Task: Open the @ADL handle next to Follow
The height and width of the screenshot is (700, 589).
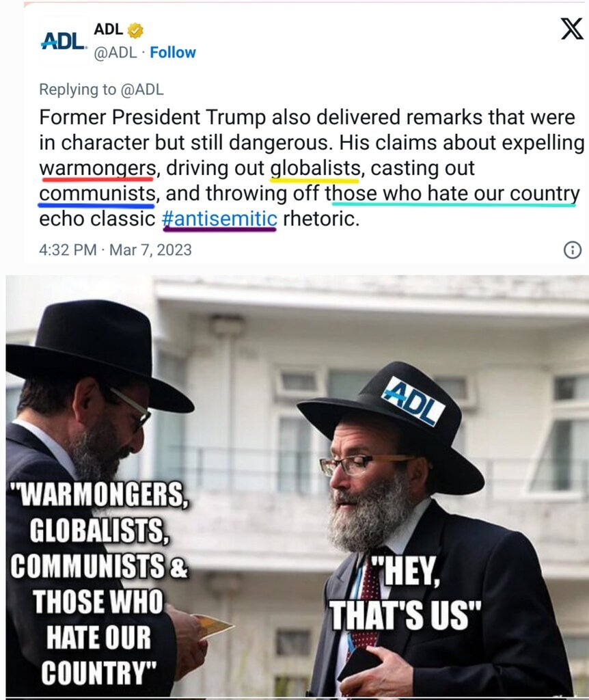Action: [x=115, y=53]
